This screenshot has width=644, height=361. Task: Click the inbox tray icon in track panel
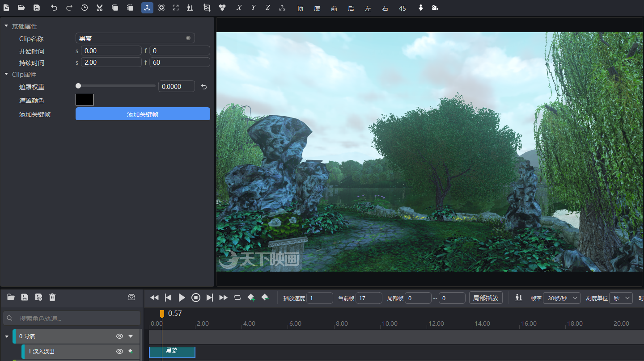pos(131,297)
